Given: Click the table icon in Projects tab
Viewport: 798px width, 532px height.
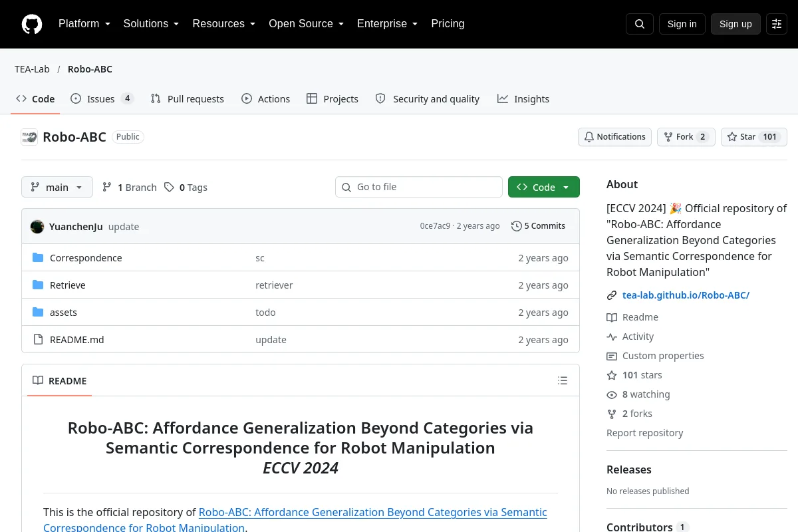Looking at the screenshot, I should (x=312, y=98).
